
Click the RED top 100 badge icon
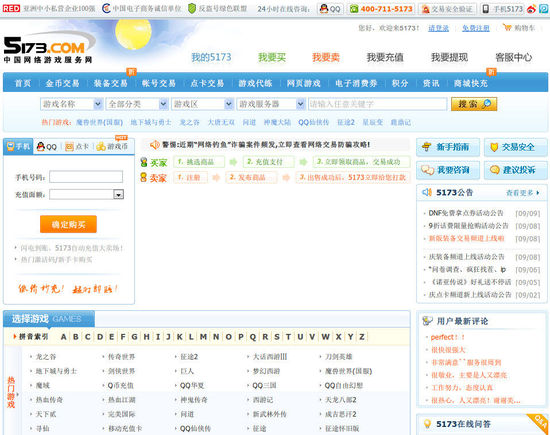point(11,8)
